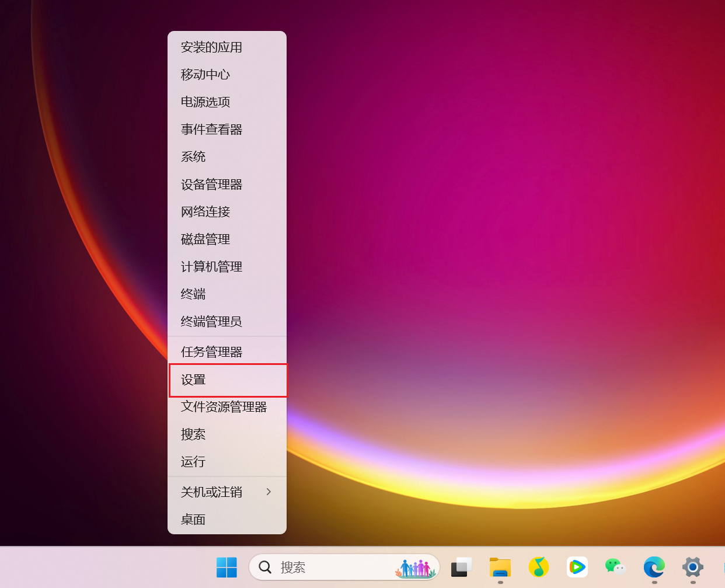725x588 pixels.
Task: Click the magnifier icon in the taskbar search
Action: (x=265, y=567)
